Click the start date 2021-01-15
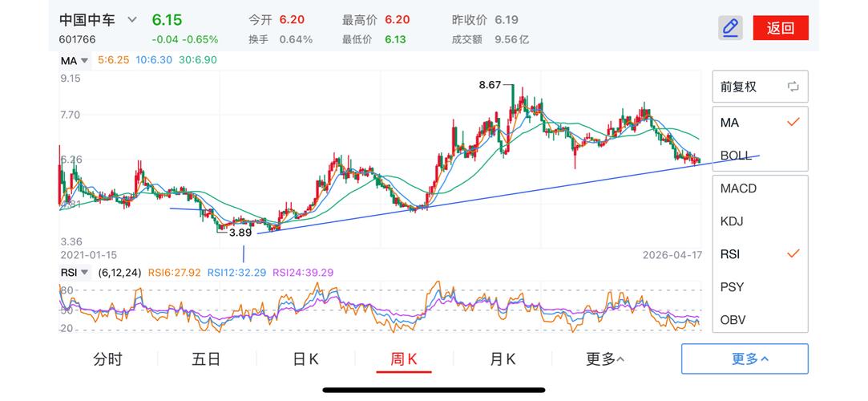Image resolution: width=868 pixels, height=401 pixels. pos(89,255)
